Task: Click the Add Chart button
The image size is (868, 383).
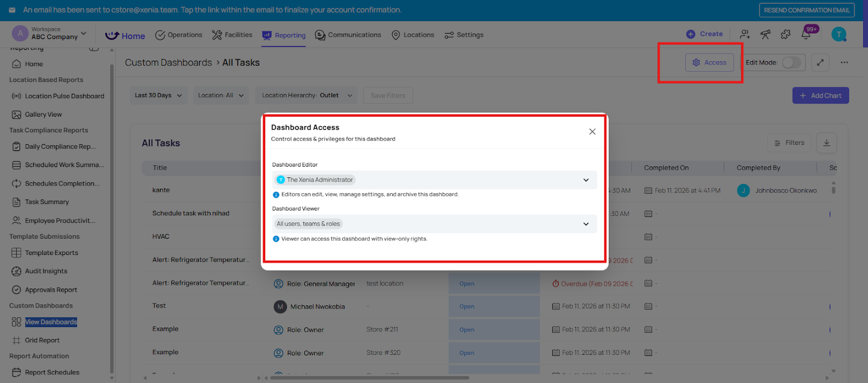Action: coord(820,95)
